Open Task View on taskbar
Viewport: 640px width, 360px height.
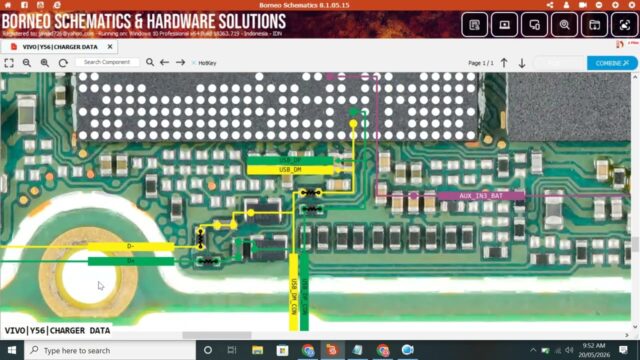point(232,350)
